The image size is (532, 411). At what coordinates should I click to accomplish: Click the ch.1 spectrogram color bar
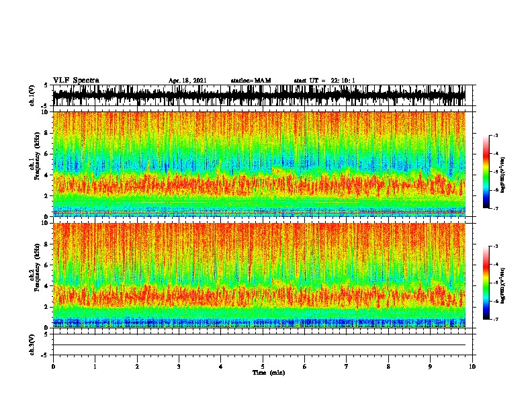click(x=486, y=172)
